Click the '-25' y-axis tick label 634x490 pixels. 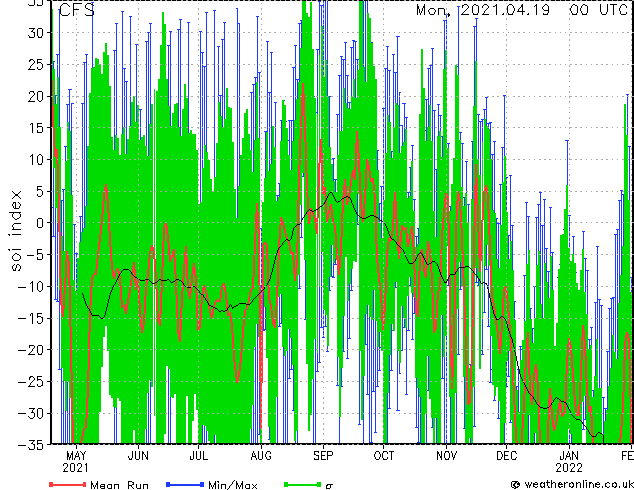coord(31,382)
